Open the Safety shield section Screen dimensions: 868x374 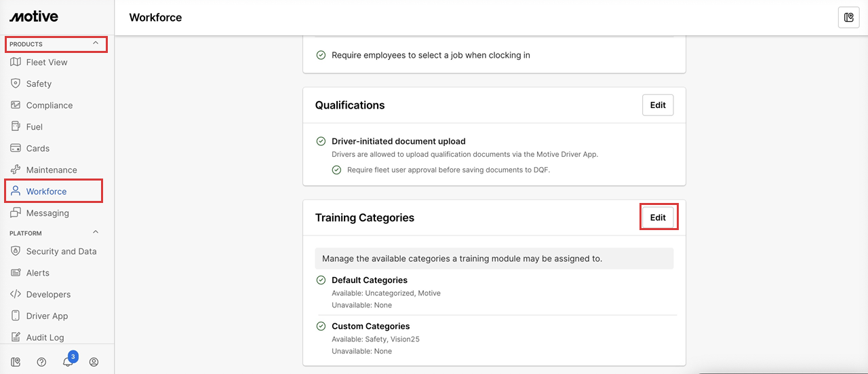[x=39, y=84]
